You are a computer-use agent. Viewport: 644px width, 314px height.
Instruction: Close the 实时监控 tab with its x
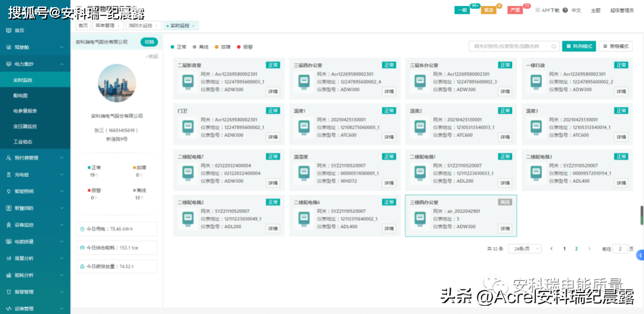(x=194, y=26)
